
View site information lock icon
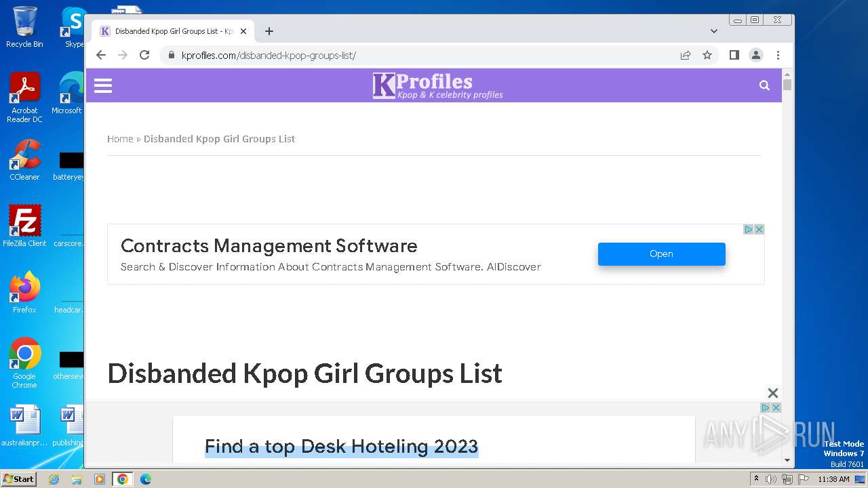171,55
